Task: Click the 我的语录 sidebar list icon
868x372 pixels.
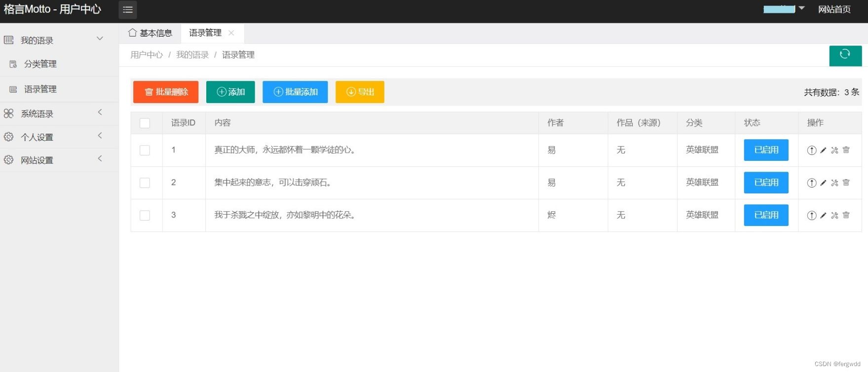Action: coord(8,40)
